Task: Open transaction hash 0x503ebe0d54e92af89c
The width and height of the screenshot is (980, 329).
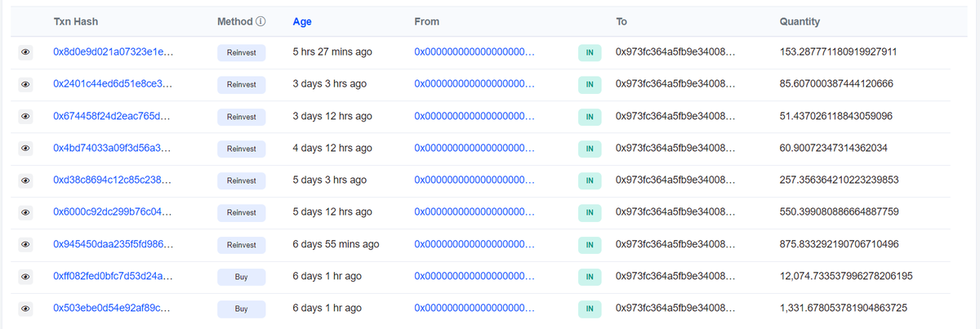Action: coord(112,309)
